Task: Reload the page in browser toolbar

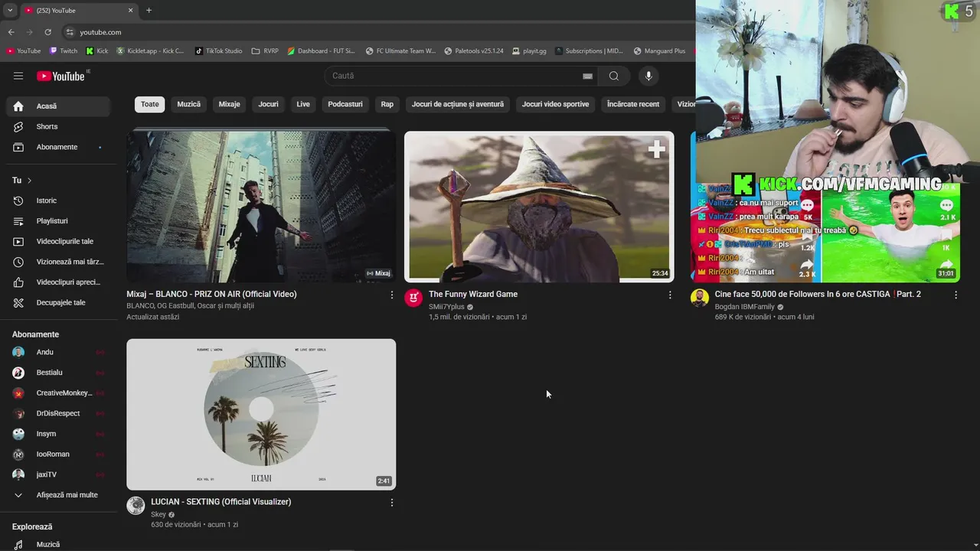Action: click(47, 32)
